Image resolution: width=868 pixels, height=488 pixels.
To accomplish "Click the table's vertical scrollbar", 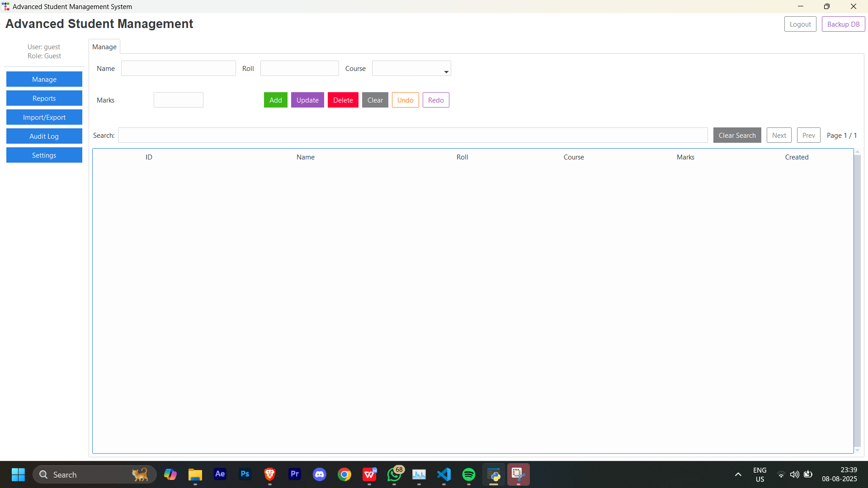I will coord(858,300).
